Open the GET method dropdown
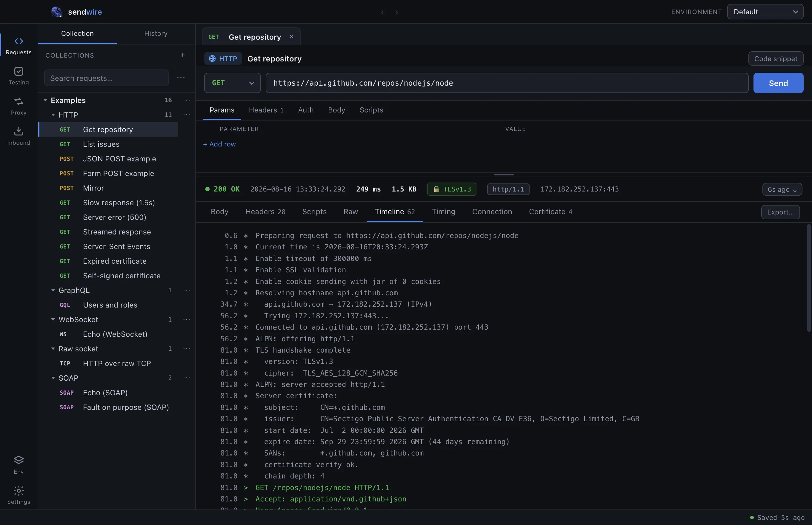The height and width of the screenshot is (525, 812). tap(232, 83)
